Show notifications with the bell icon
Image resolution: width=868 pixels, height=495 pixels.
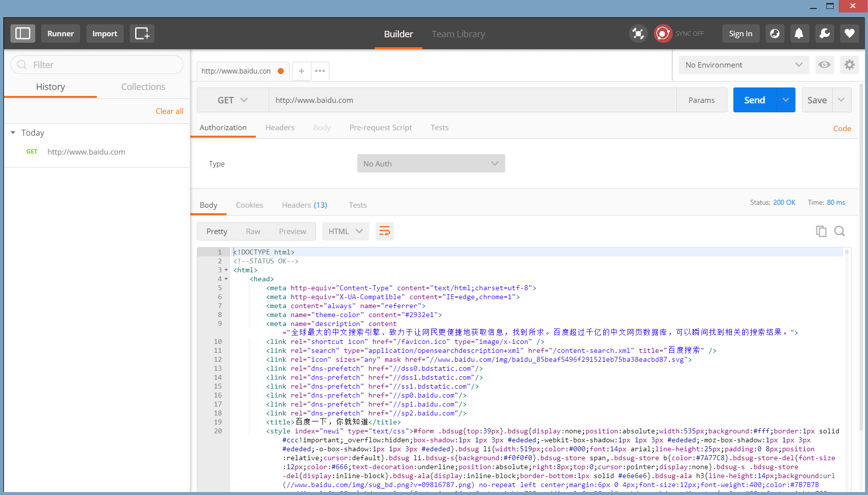[799, 33]
